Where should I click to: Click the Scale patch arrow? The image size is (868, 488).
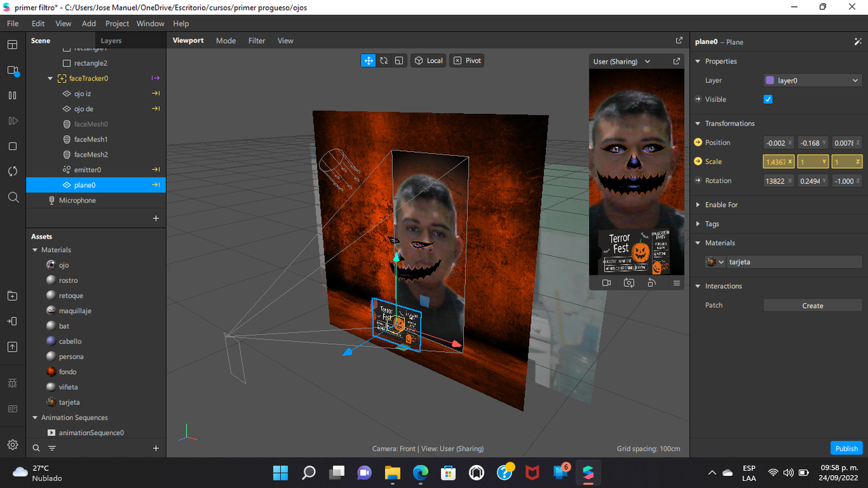click(698, 161)
